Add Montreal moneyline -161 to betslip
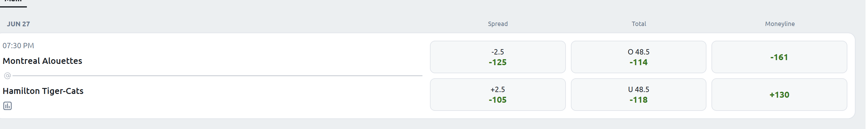This screenshot has width=868, height=129. click(x=779, y=57)
